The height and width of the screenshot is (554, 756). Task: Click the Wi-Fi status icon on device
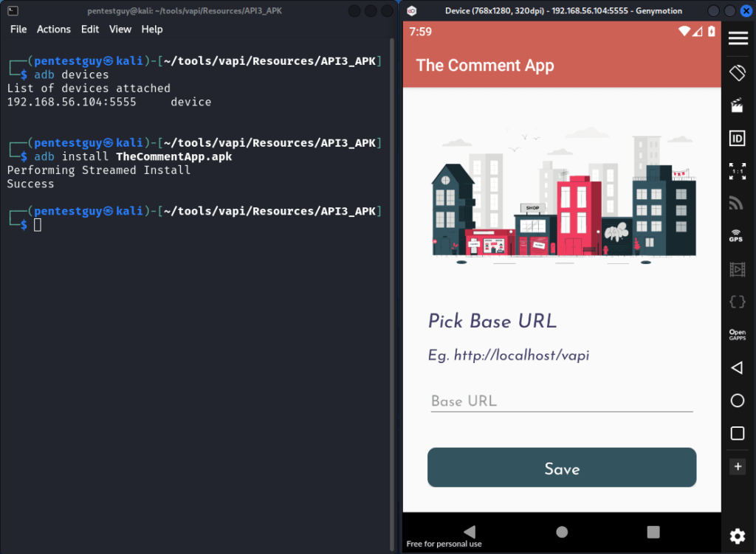click(684, 31)
